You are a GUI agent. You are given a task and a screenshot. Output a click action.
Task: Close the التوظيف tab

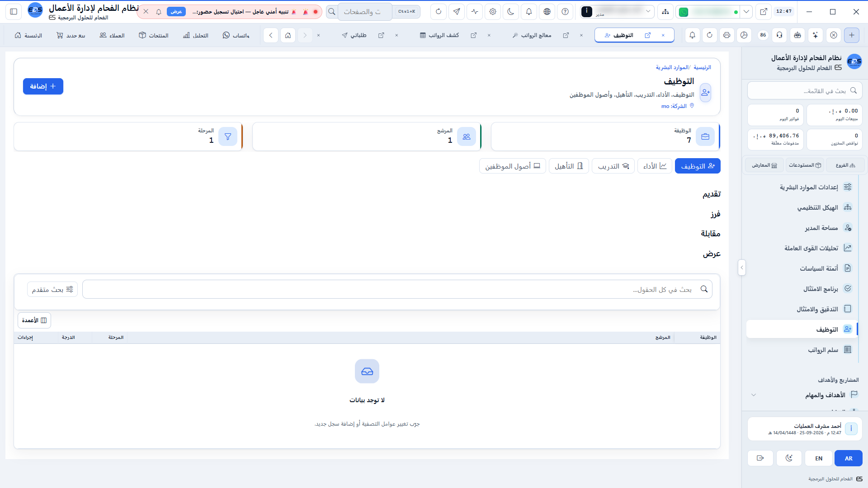point(663,35)
